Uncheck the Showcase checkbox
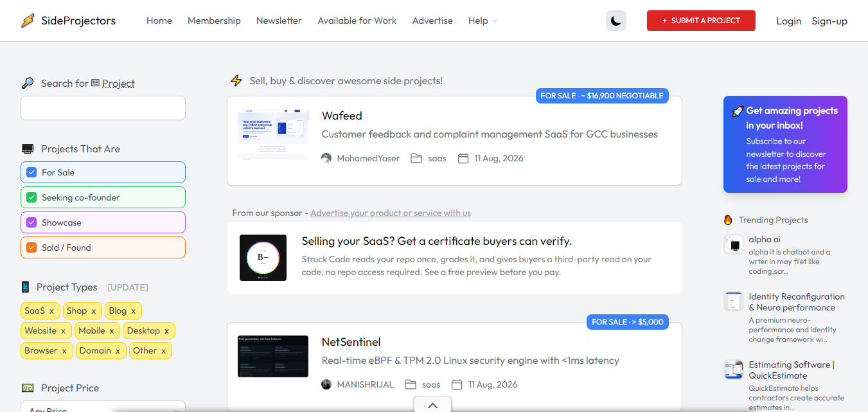868x412 pixels. coord(31,222)
